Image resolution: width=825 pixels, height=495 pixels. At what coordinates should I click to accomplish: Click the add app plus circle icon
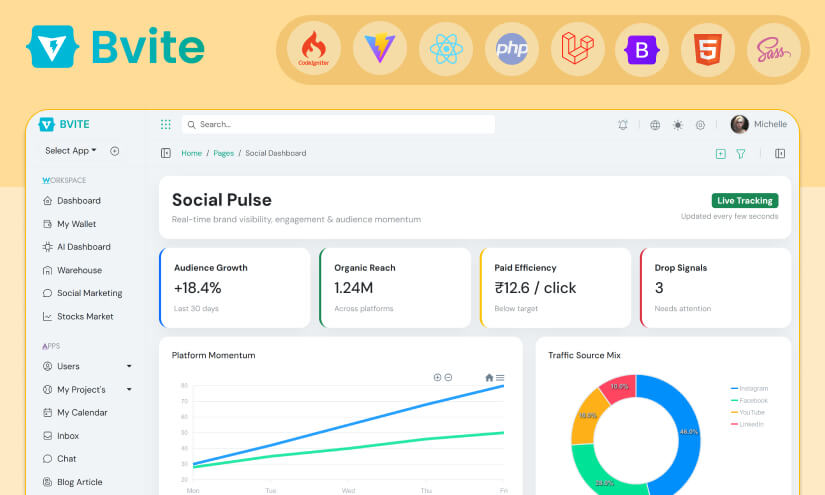tap(115, 151)
